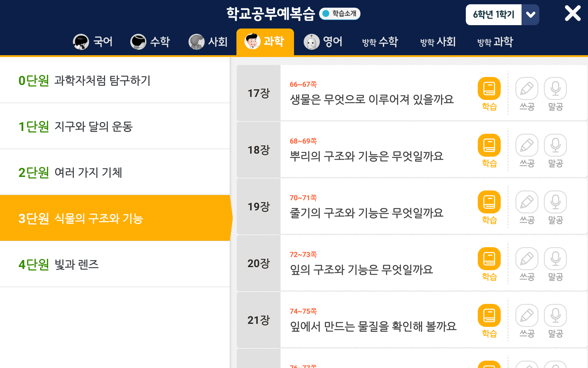Tap 말공 microphone icon for chapter 17장
Viewport: 588px width, 368px height.
[555, 89]
